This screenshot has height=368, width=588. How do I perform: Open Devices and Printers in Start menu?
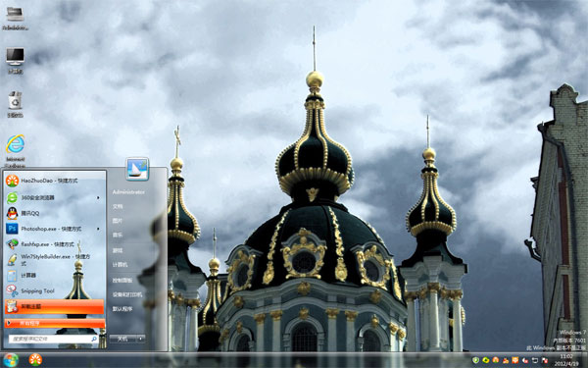(127, 294)
